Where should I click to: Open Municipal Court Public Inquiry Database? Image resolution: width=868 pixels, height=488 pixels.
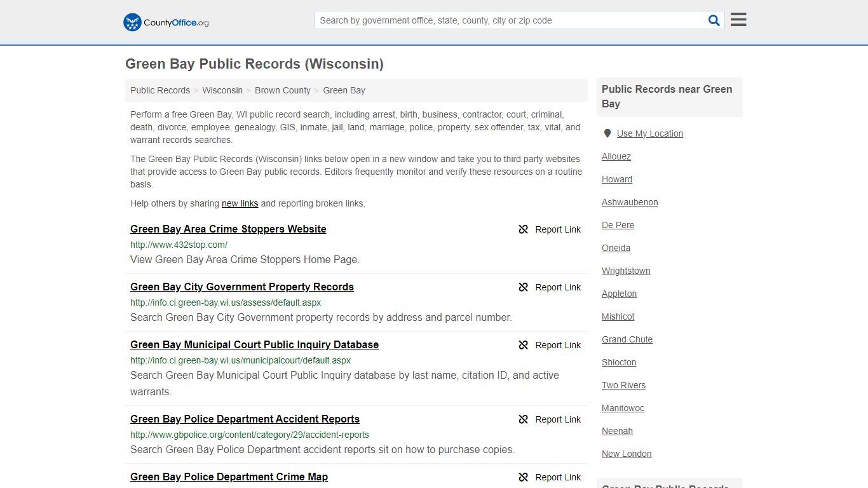tap(254, 344)
